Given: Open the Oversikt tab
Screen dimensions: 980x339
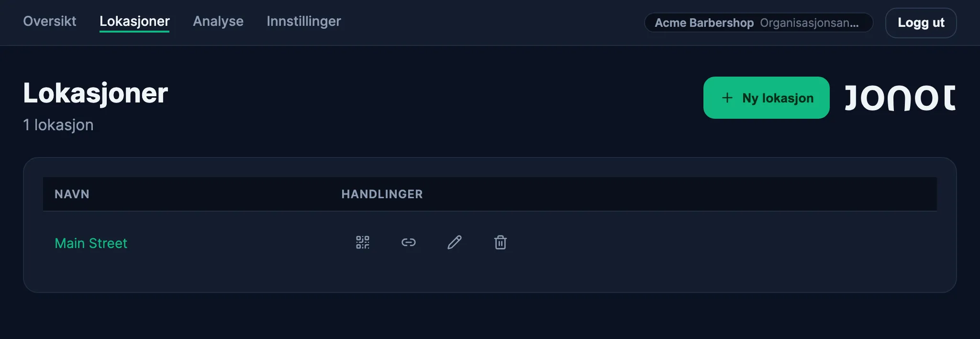Looking at the screenshot, I should click(x=50, y=21).
